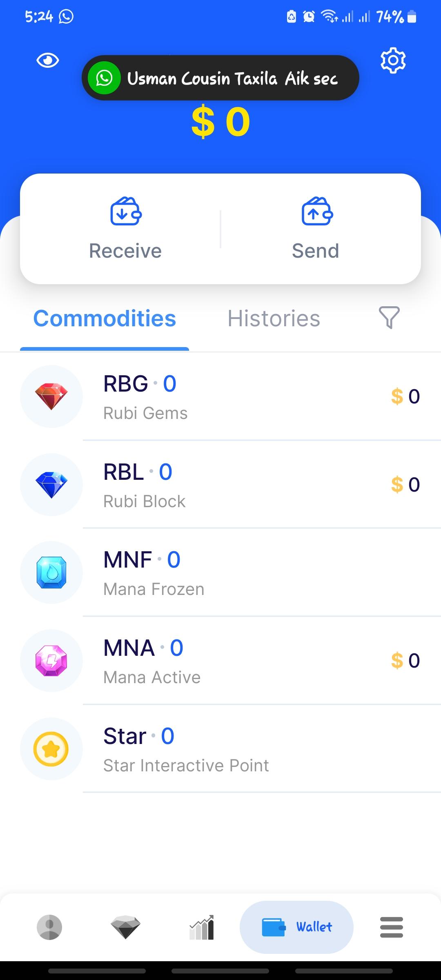Open the diamond tab in bottom navigation
441x980 pixels.
(x=125, y=927)
